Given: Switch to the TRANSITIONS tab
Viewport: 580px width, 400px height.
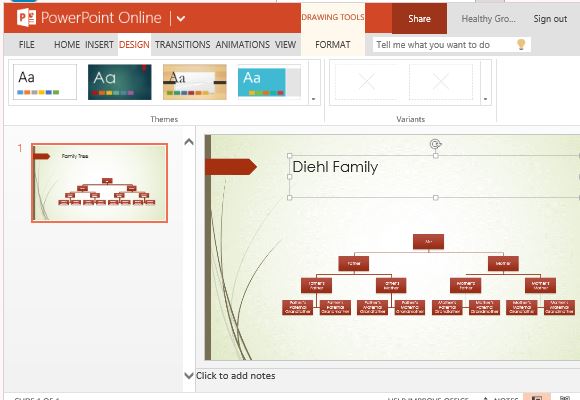Looking at the screenshot, I should click(x=182, y=45).
